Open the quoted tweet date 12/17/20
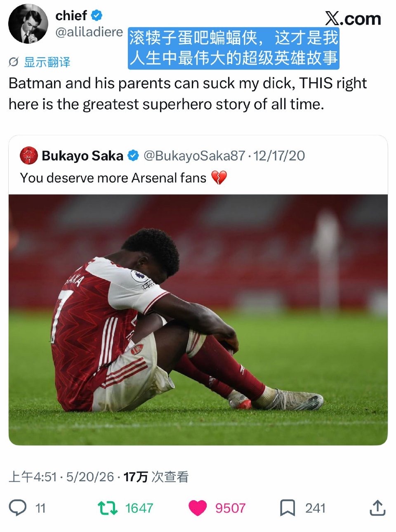 click(279, 156)
